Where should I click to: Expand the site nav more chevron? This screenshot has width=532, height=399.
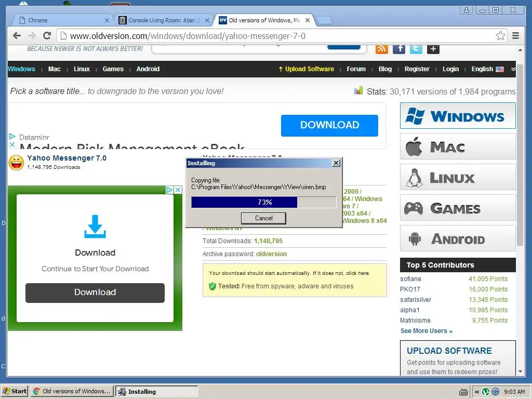point(513,69)
